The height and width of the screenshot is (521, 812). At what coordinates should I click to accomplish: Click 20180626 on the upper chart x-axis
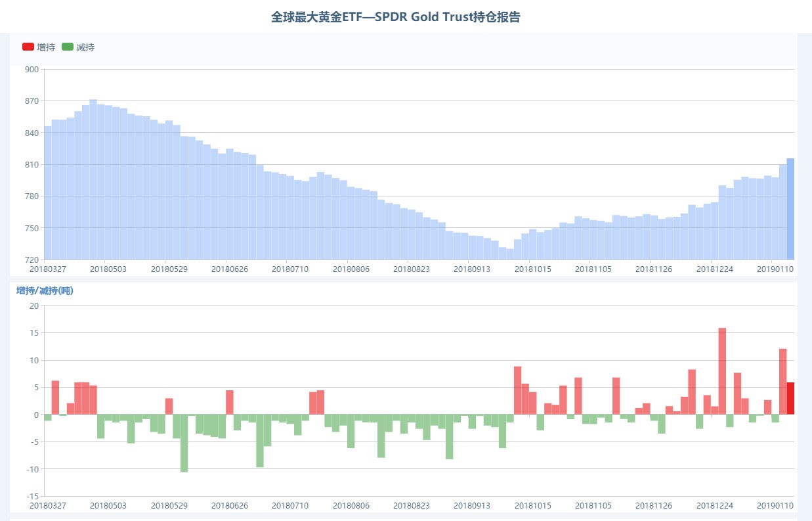(x=230, y=269)
